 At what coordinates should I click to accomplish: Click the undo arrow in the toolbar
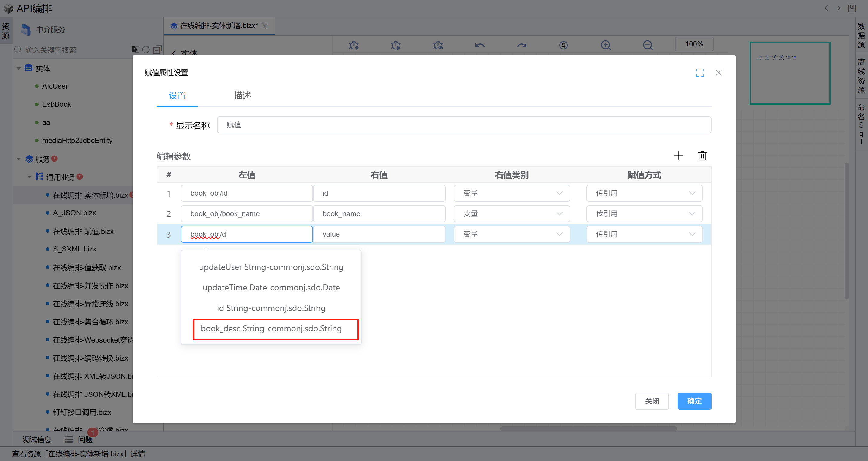pyautogui.click(x=480, y=45)
